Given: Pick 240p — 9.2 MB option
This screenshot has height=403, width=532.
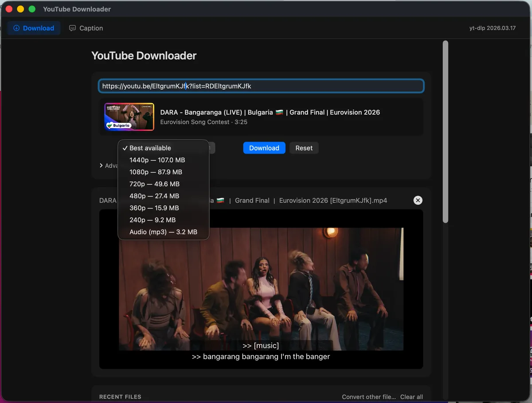Looking at the screenshot, I should [x=163, y=220].
